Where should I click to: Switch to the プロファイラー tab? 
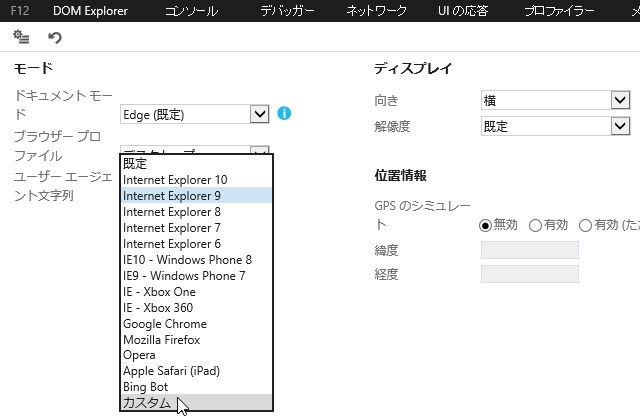click(x=559, y=11)
